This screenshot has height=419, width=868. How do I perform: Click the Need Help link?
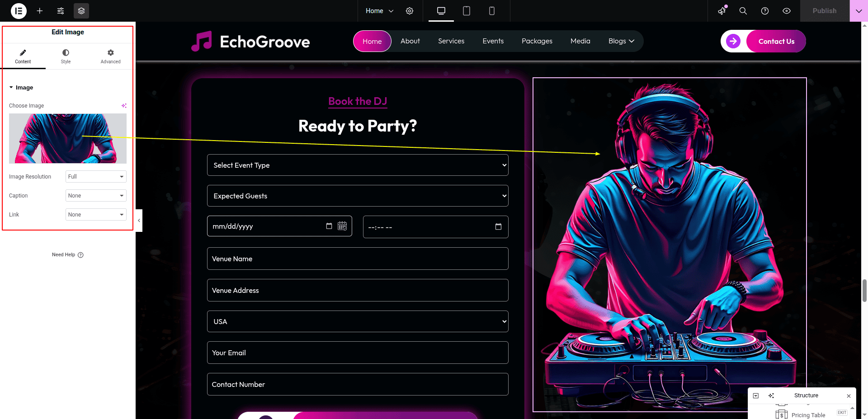click(x=64, y=255)
